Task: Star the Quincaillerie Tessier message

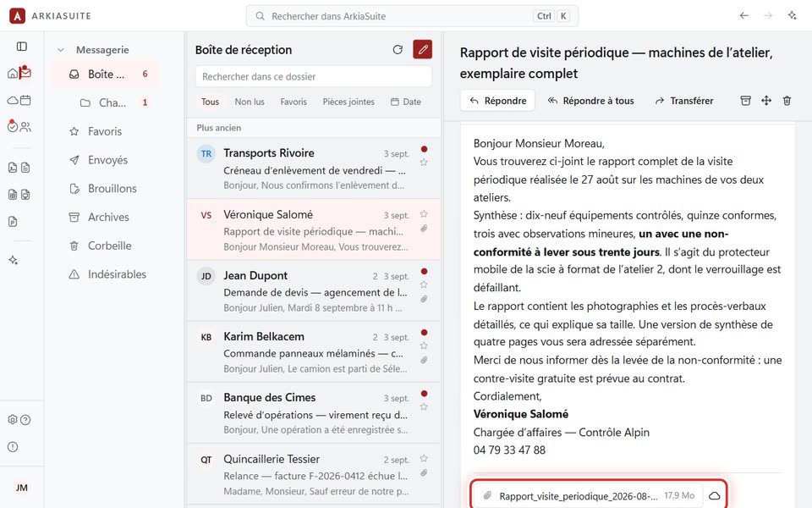Action: pos(424,459)
